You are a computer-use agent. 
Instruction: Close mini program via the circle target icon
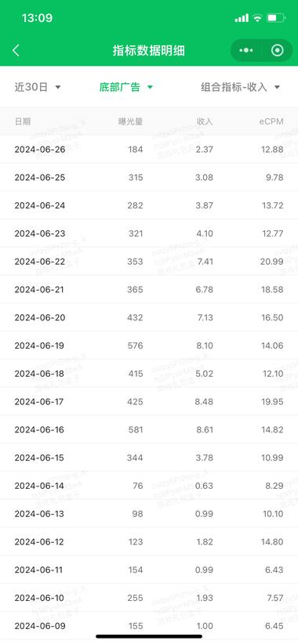pyautogui.click(x=278, y=50)
